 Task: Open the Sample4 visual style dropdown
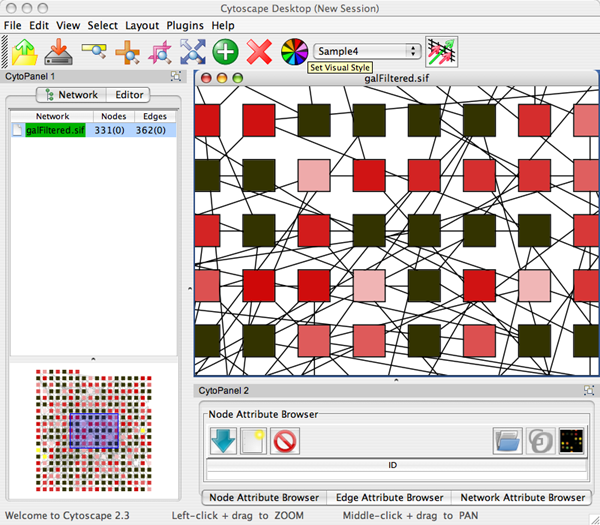pyautogui.click(x=367, y=50)
